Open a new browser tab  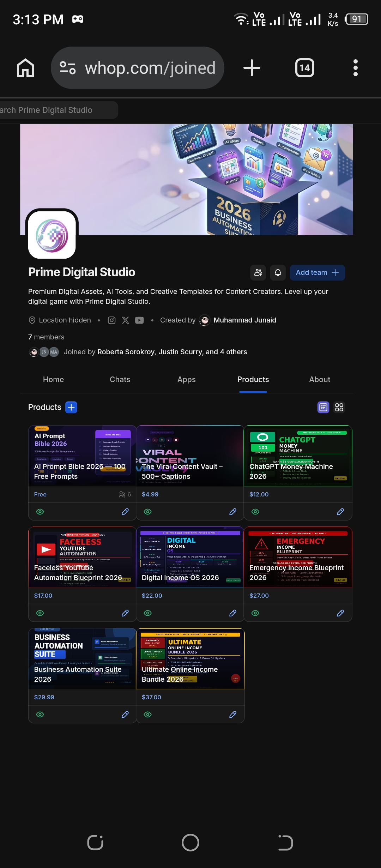click(x=252, y=68)
